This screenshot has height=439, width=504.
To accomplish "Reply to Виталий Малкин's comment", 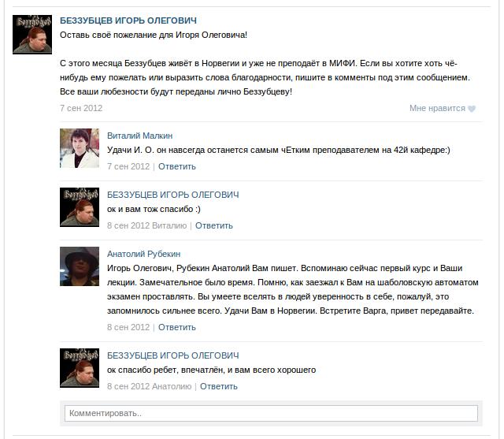I will click(x=176, y=166).
